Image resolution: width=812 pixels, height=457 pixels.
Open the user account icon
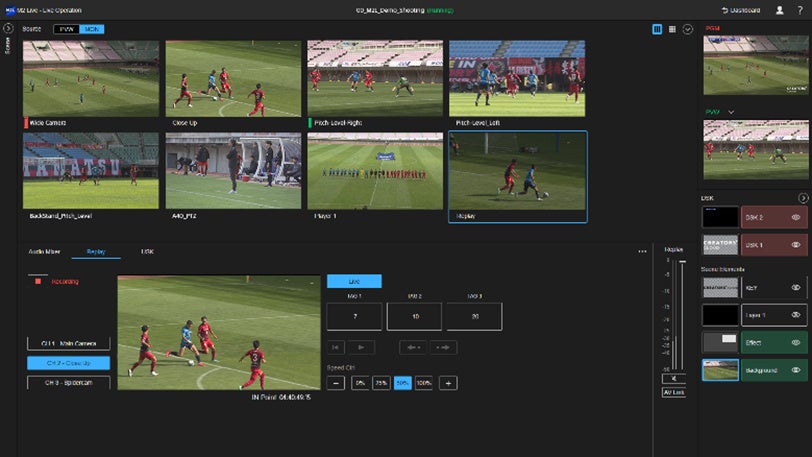pos(779,10)
